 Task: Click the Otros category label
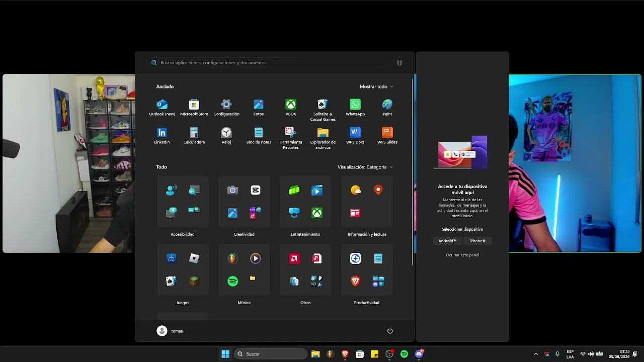[x=305, y=303]
